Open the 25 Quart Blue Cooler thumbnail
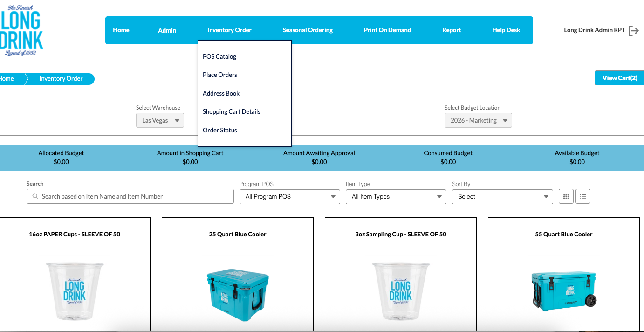This screenshot has width=644, height=332. coord(238,290)
